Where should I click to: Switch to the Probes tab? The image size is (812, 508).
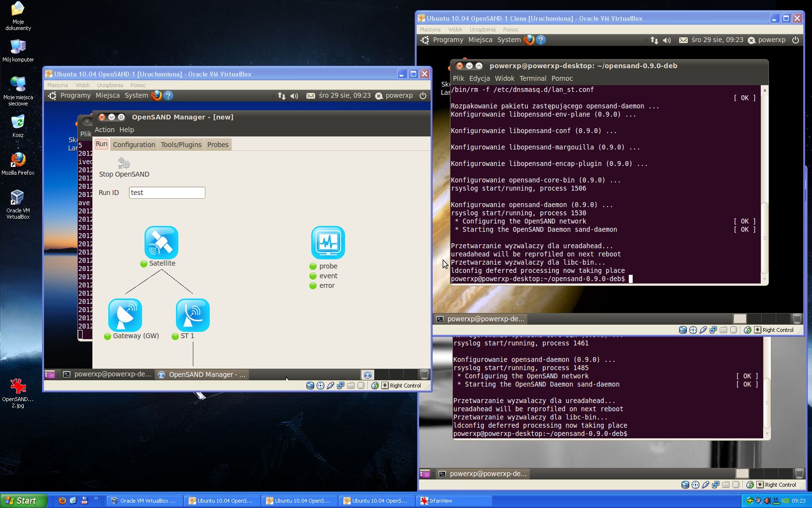click(x=218, y=145)
